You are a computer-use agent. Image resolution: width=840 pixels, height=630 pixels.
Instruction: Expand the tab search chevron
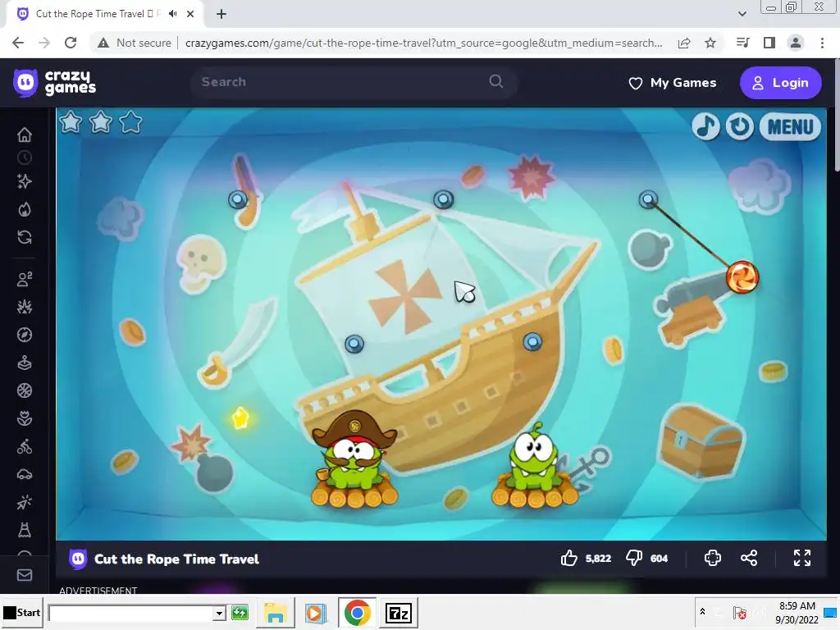(x=742, y=14)
